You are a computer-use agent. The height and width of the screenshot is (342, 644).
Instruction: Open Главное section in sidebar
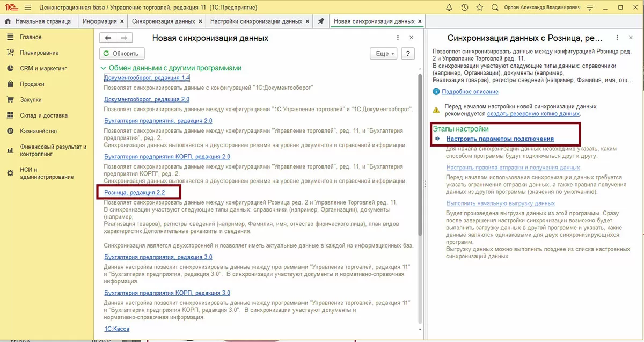click(31, 37)
